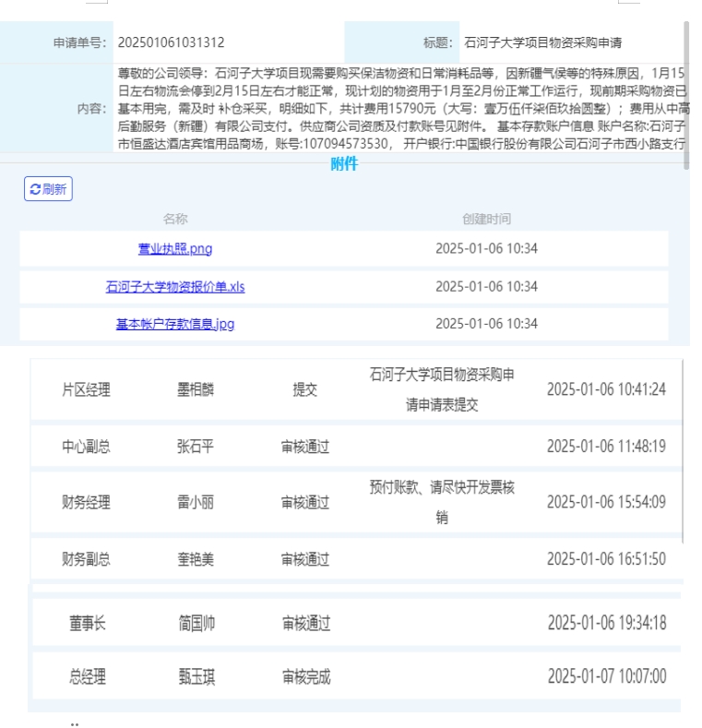Select approver name 奎艳美 in 财务副总 row
Image resolution: width=702 pixels, height=728 pixels.
[x=196, y=559]
